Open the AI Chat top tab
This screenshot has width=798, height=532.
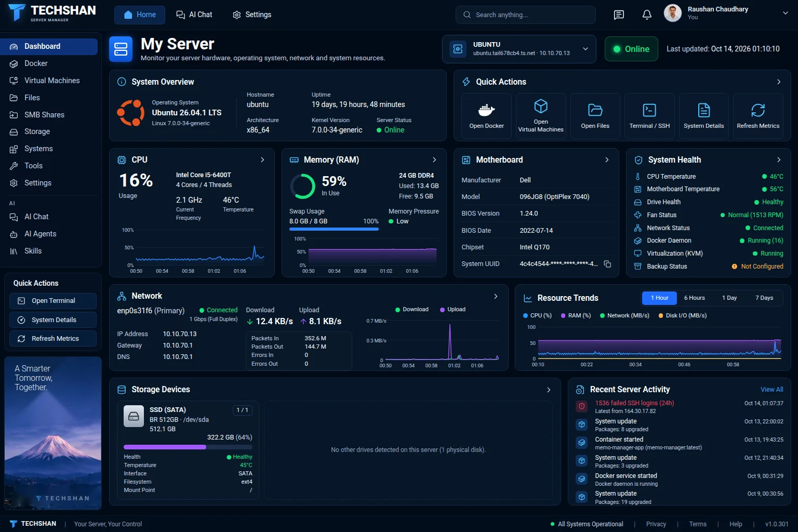[194, 15]
